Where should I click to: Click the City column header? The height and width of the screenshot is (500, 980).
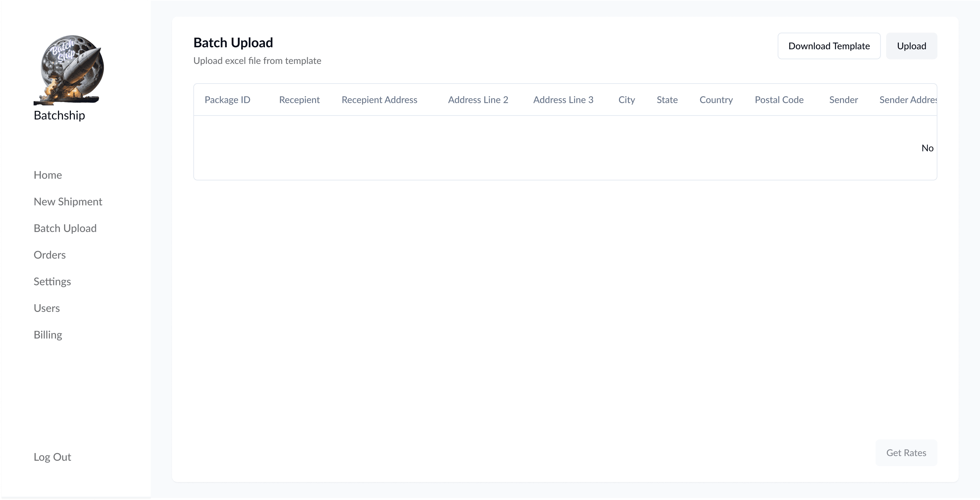click(x=626, y=100)
